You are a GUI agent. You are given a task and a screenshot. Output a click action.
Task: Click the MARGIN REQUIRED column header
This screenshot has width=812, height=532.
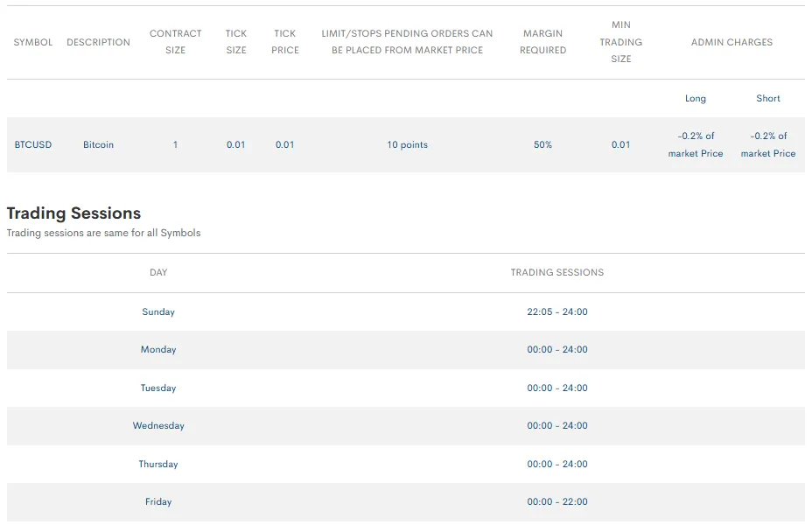(x=542, y=42)
